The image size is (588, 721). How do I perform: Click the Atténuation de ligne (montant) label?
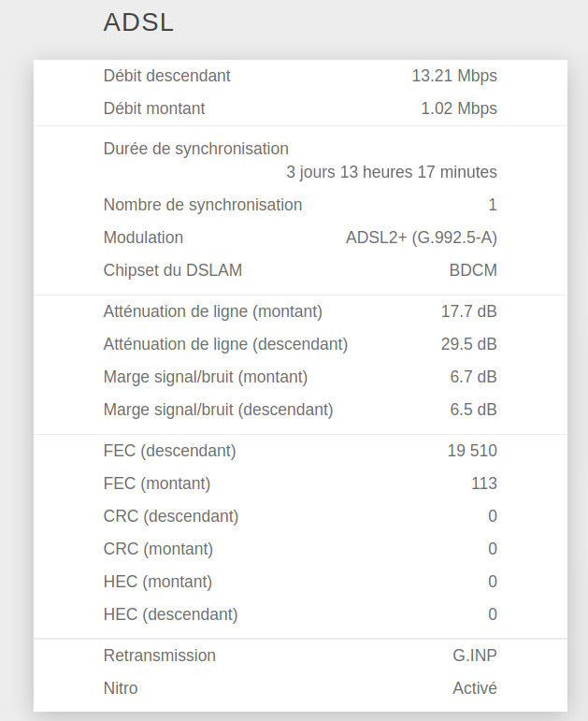click(213, 311)
